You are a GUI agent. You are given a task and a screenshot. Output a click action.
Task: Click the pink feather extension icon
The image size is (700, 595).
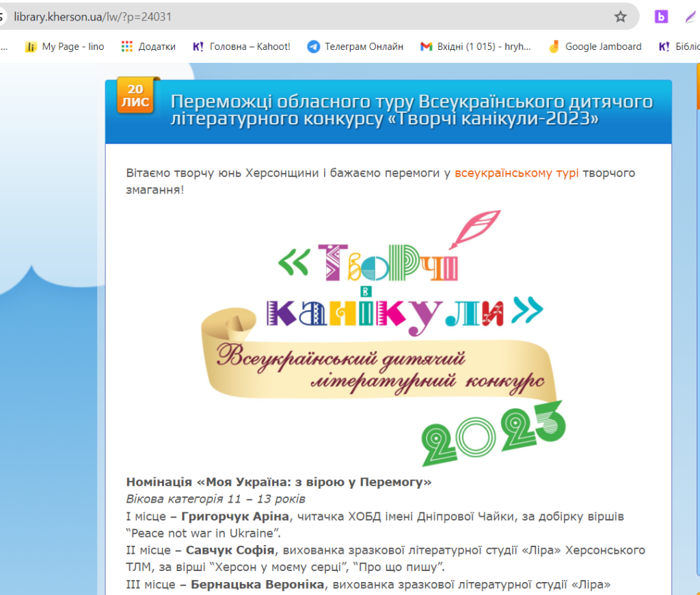coord(692,17)
